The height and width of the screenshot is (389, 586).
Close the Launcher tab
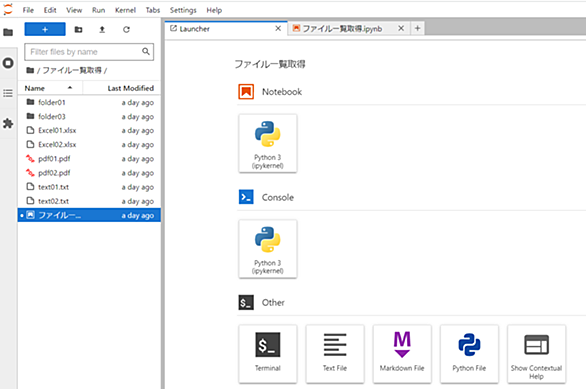pyautogui.click(x=278, y=28)
